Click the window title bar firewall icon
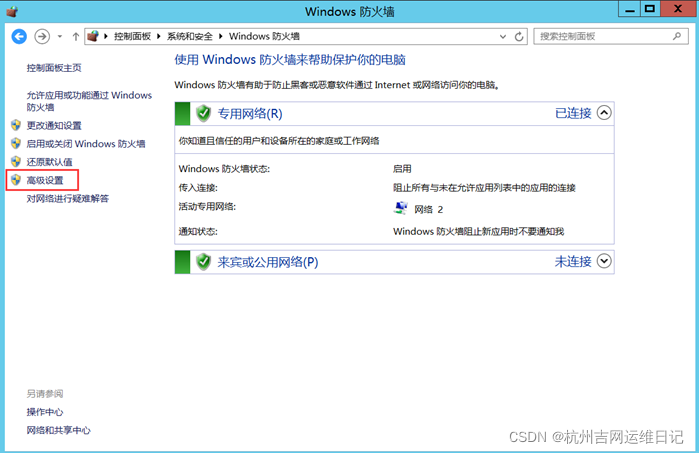 (x=12, y=11)
